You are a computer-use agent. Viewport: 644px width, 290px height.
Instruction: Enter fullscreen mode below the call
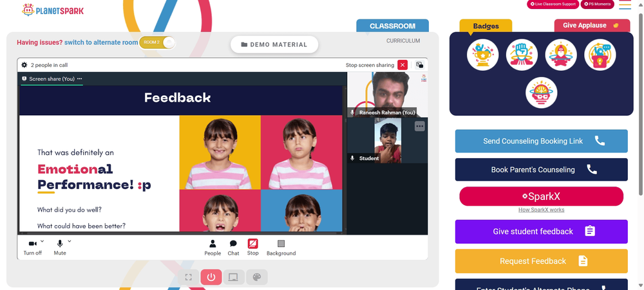189,277
